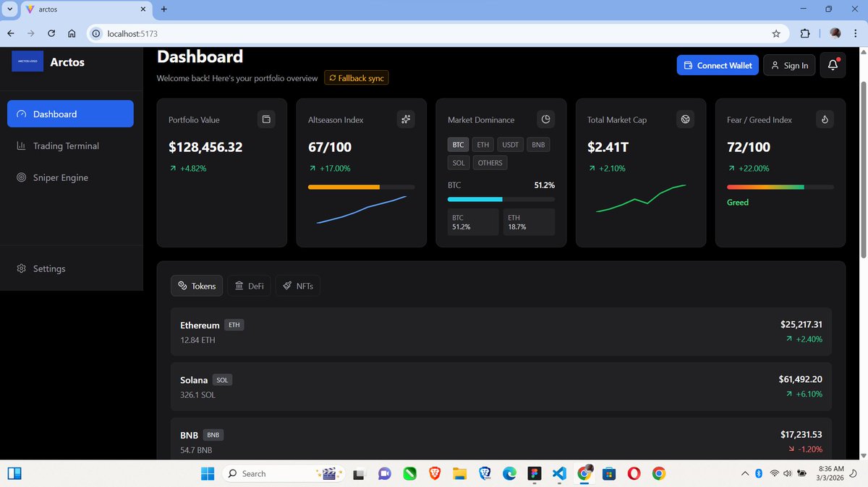This screenshot has height=487, width=868.
Task: Click the notification bell icon
Action: coord(833,65)
